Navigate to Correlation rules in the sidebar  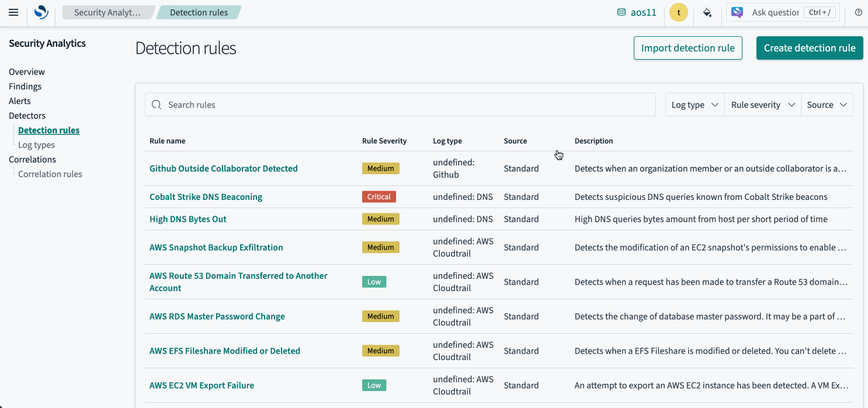click(50, 174)
